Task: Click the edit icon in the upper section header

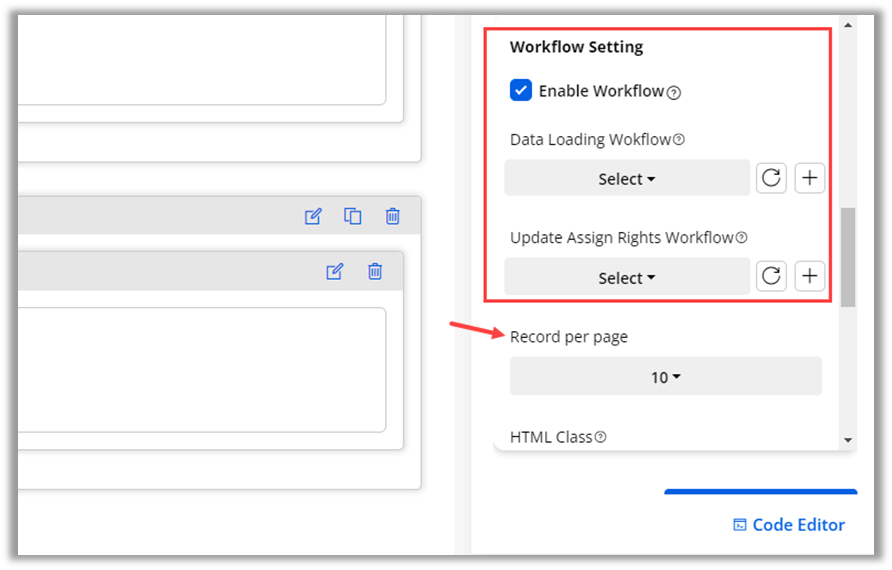Action: pyautogui.click(x=313, y=216)
